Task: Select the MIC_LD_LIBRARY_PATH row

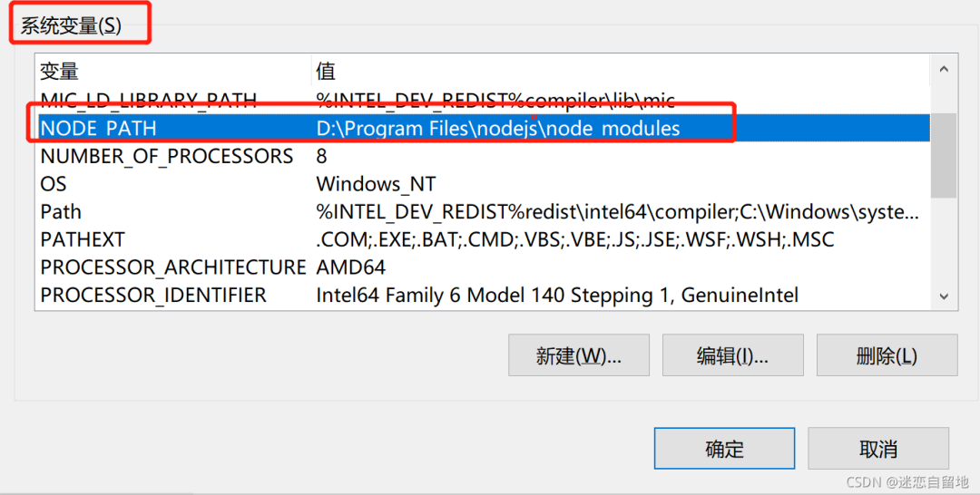Action: coord(149,100)
